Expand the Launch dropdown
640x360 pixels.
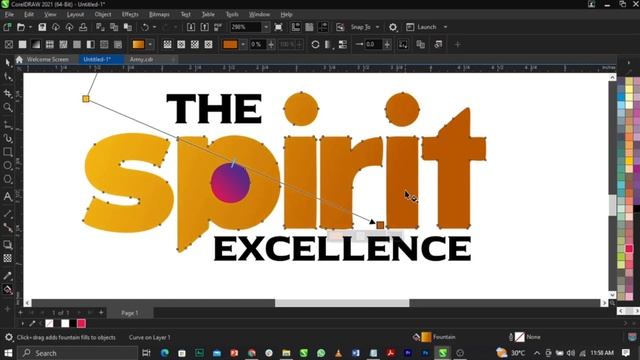445,27
